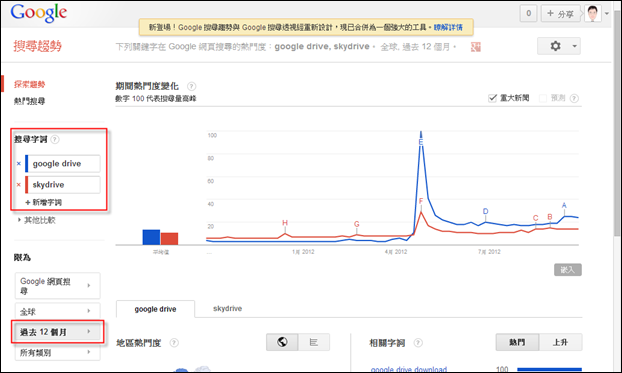Image resolution: width=622 pixels, height=373 pixels.
Task: Open the 所有類別 category dropdown
Action: tap(58, 352)
